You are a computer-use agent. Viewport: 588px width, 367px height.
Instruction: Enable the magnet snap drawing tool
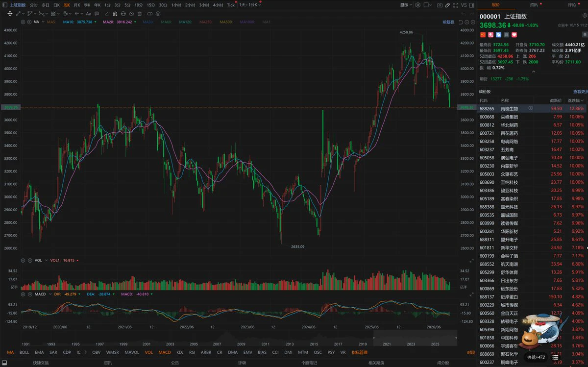point(115,14)
